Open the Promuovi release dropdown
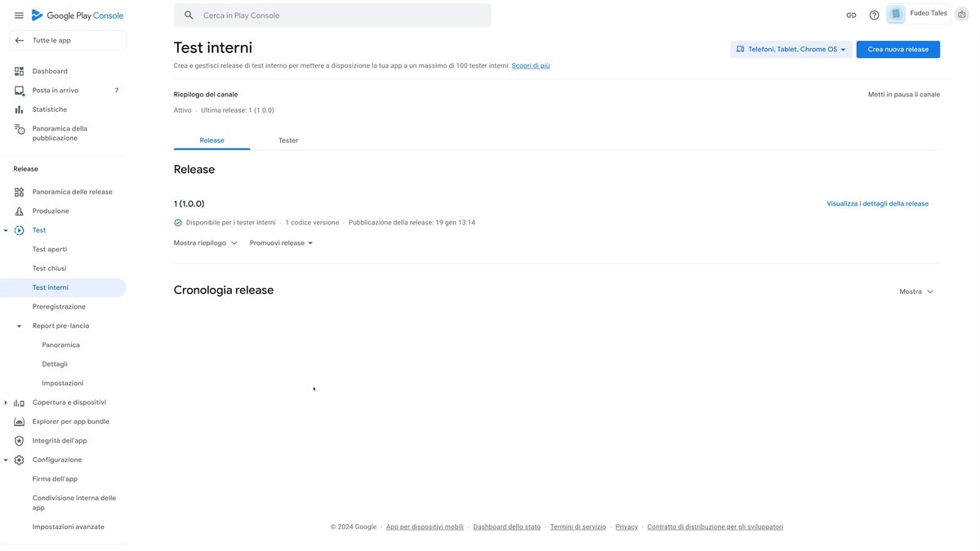 (281, 243)
